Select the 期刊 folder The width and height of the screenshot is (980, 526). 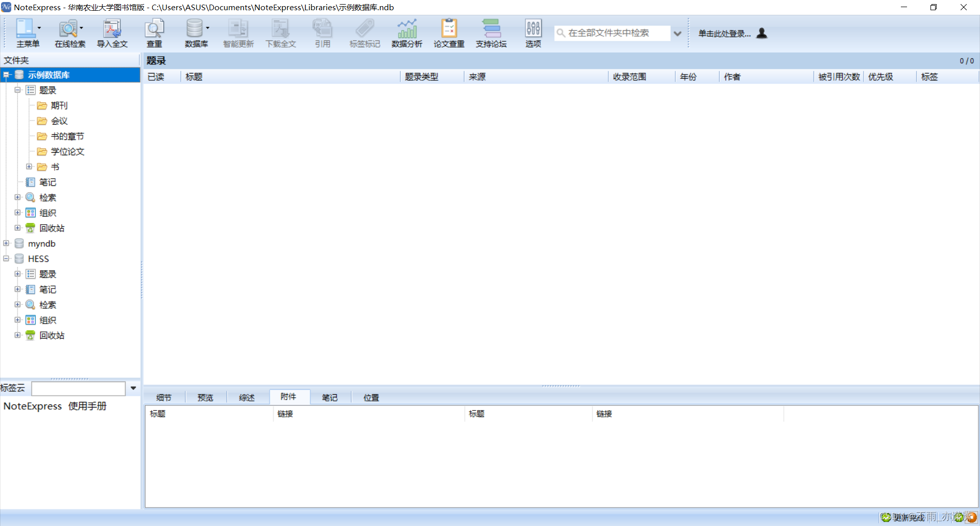click(59, 106)
